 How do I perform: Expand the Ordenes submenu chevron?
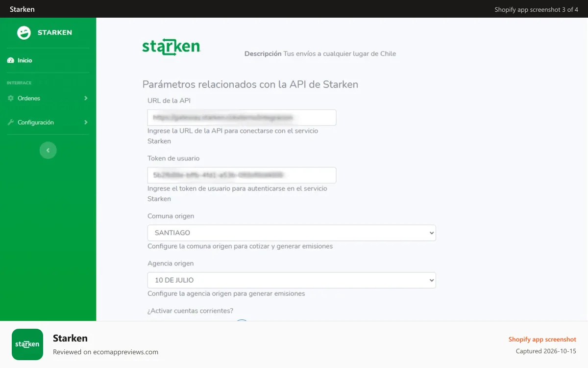point(86,98)
